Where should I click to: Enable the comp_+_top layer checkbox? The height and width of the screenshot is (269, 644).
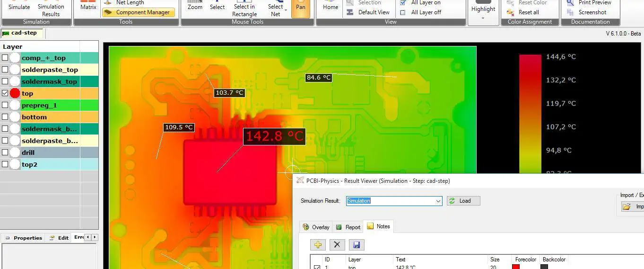click(x=5, y=58)
